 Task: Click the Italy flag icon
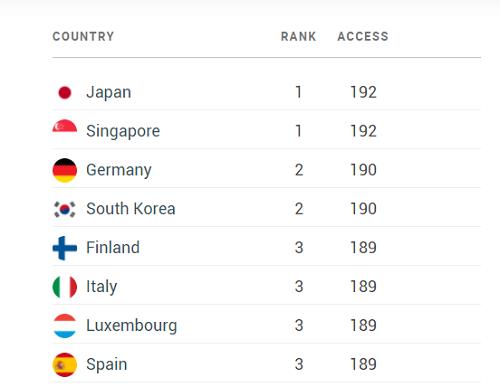[x=65, y=287]
